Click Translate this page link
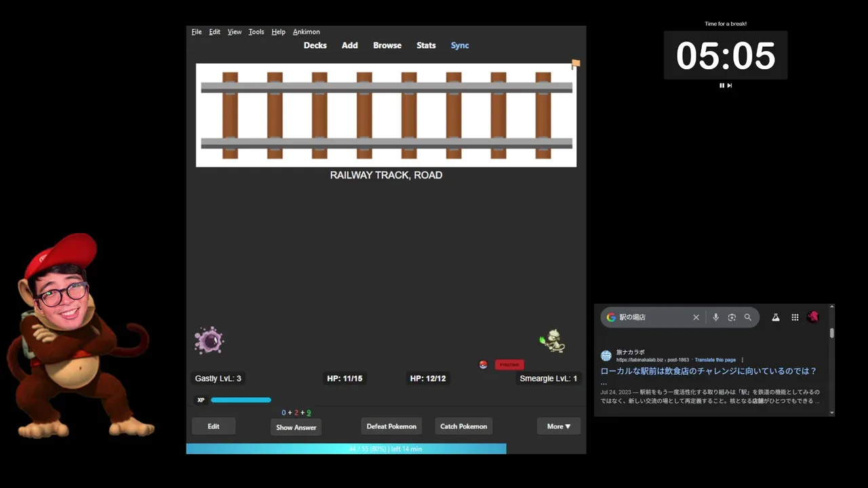Viewport: 868px width, 488px height. click(x=715, y=360)
